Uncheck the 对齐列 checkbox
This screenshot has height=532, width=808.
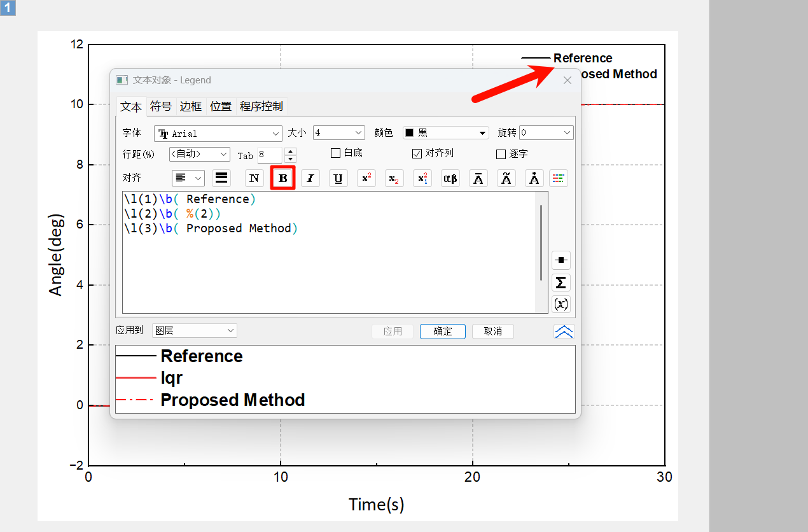[x=417, y=153]
